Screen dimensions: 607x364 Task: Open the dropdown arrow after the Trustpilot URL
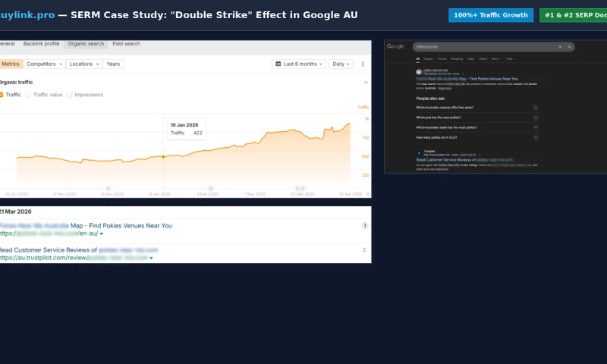click(x=151, y=258)
